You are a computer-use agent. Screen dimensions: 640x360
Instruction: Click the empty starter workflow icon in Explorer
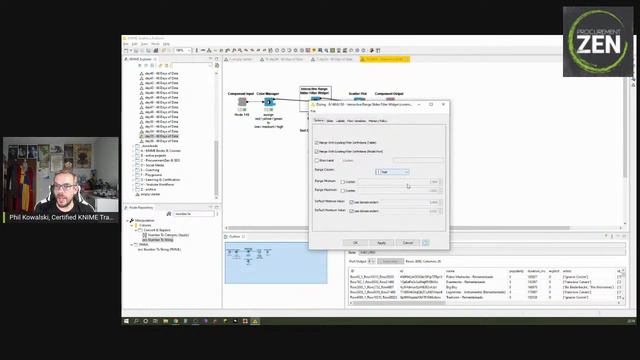tap(138, 194)
